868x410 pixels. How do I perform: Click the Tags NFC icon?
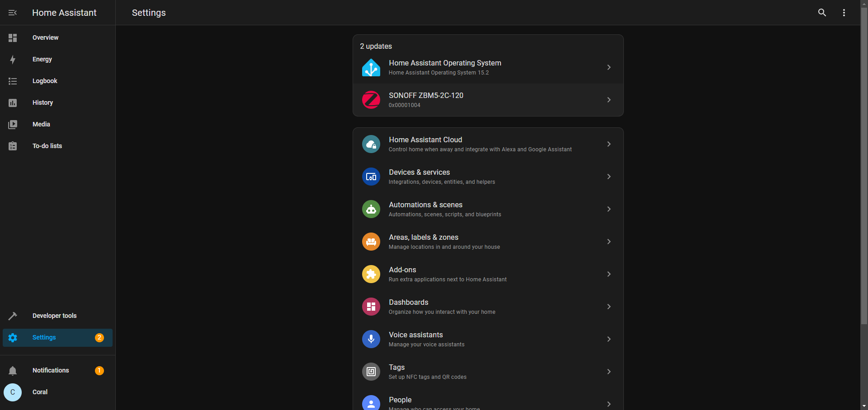[371, 372]
